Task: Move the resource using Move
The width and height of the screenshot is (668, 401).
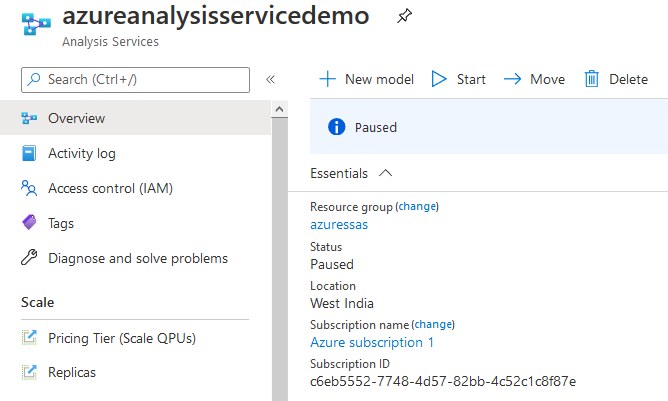Action: point(534,79)
